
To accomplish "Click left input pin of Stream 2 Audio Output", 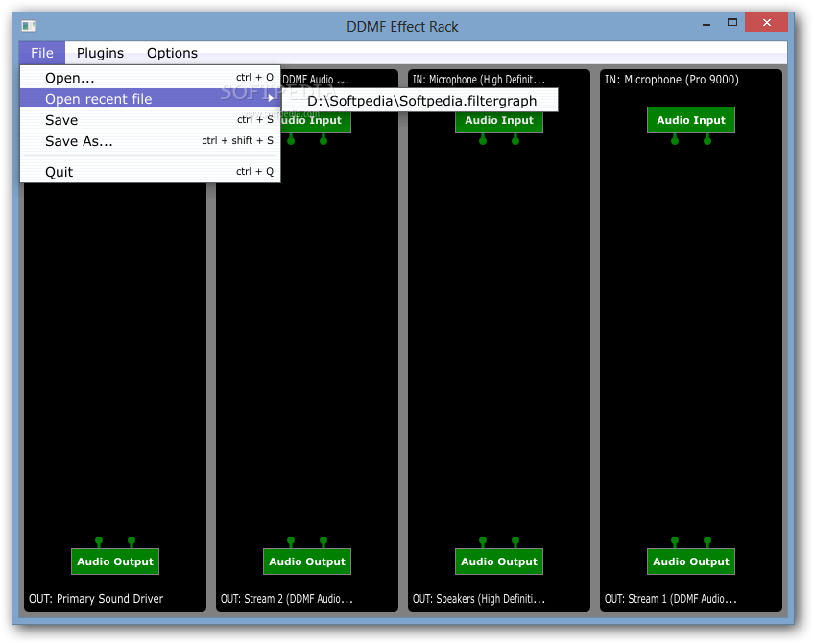I will click(291, 542).
